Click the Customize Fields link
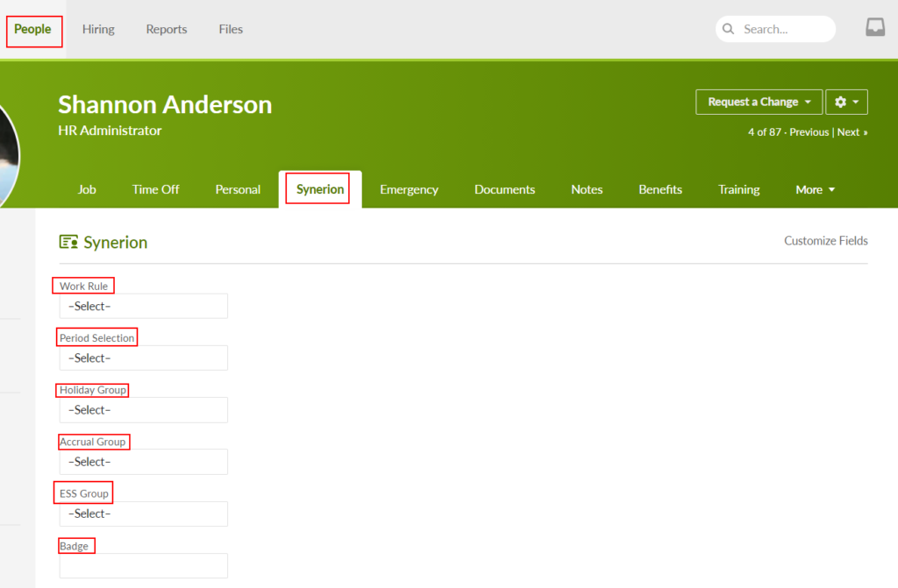The image size is (898, 588). point(825,240)
